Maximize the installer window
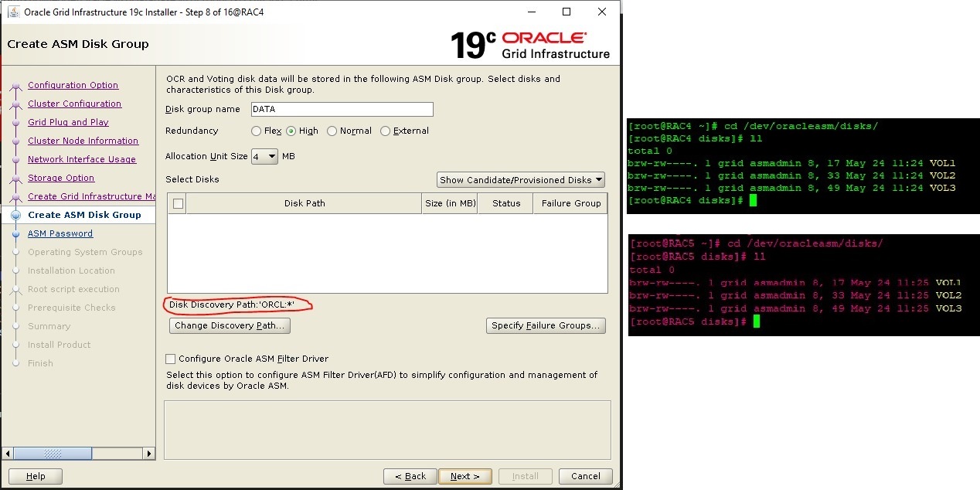The image size is (980, 490). [x=567, y=12]
